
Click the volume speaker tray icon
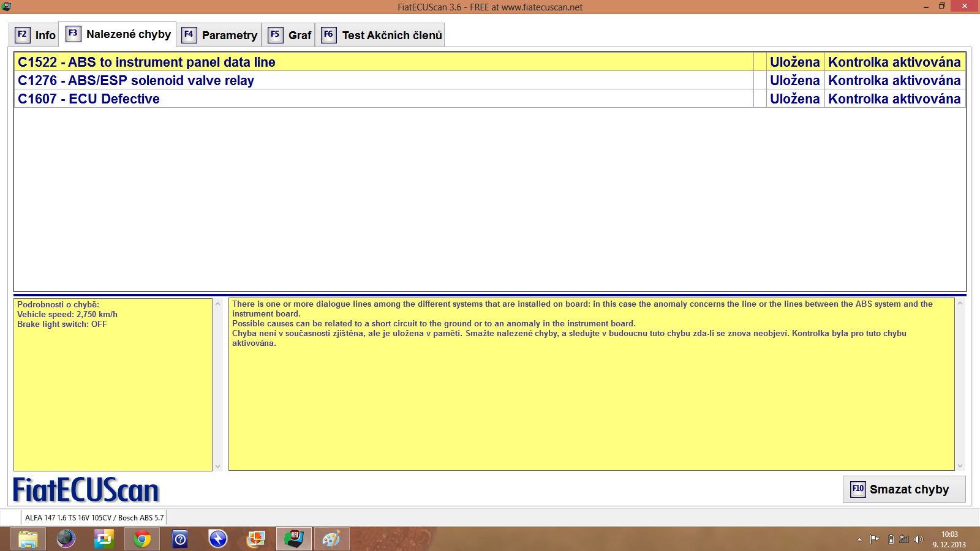pyautogui.click(x=918, y=539)
